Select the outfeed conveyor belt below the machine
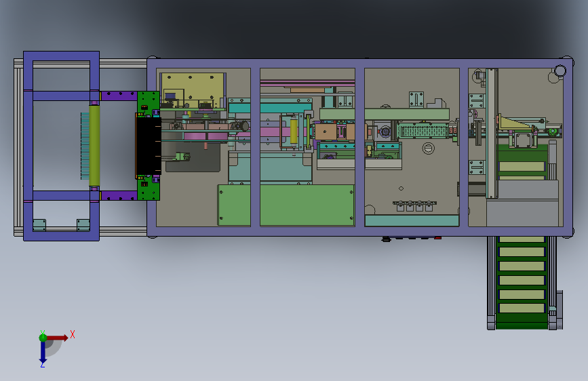This screenshot has height=381, width=588. 522,283
